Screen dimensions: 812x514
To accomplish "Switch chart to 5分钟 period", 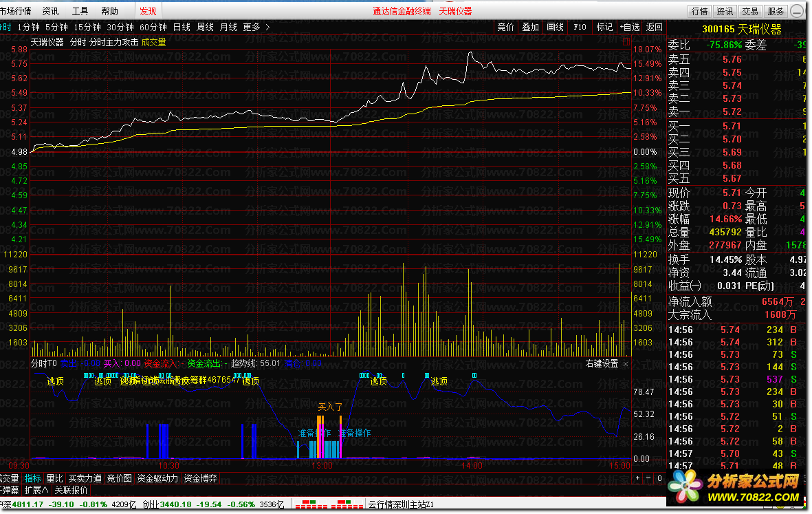I will pos(56,27).
